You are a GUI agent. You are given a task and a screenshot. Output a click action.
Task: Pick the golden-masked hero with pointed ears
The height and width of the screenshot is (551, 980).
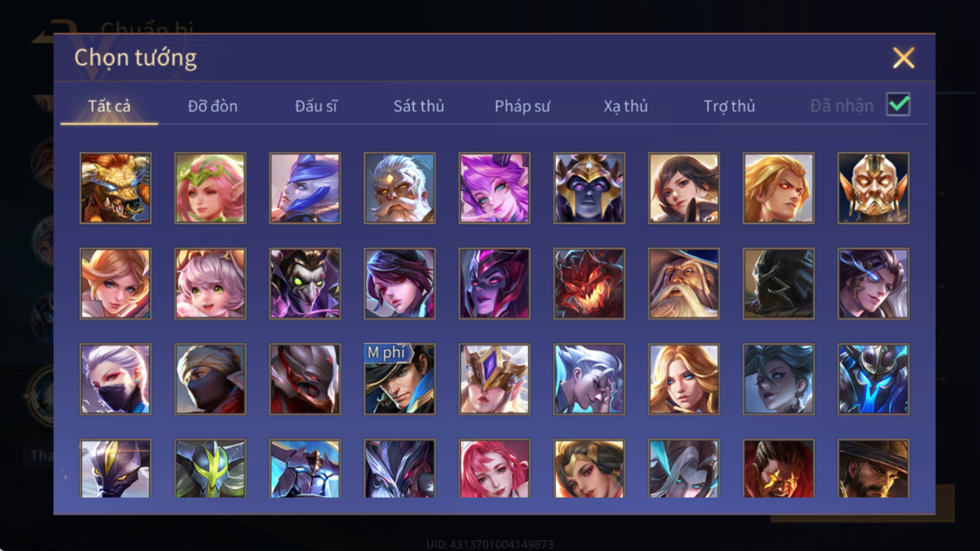pos(873,188)
